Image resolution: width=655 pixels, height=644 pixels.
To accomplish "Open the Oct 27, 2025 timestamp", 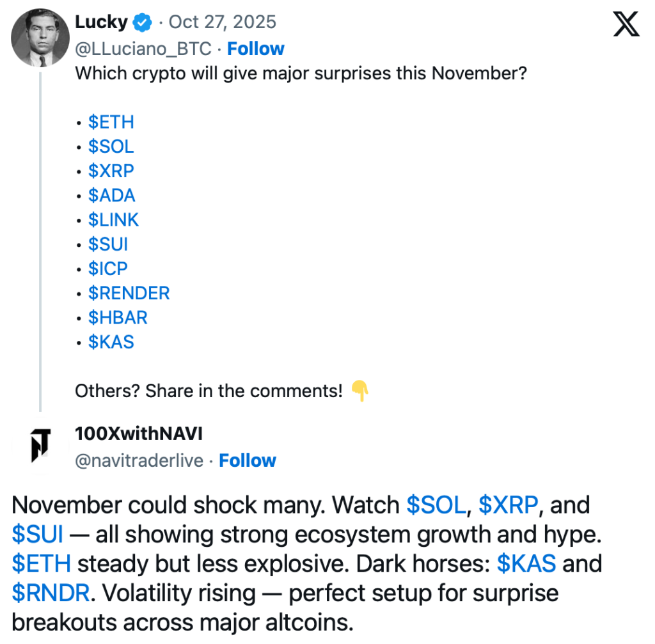I will click(x=223, y=22).
